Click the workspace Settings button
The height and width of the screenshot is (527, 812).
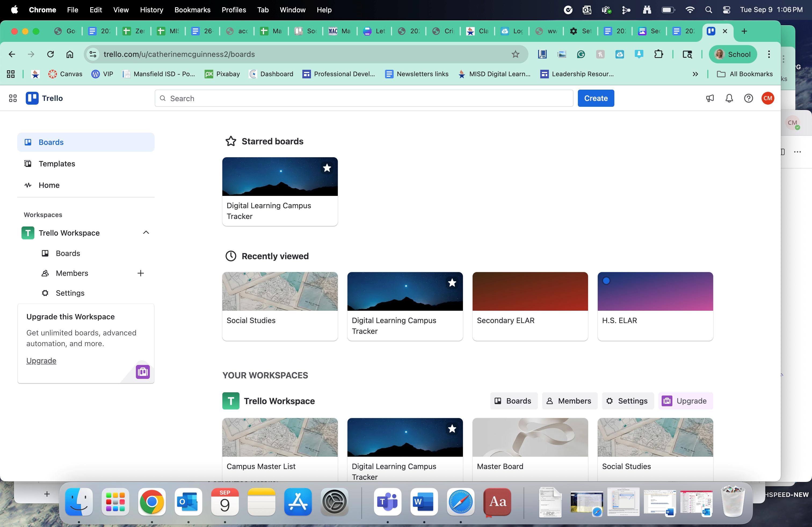point(628,401)
